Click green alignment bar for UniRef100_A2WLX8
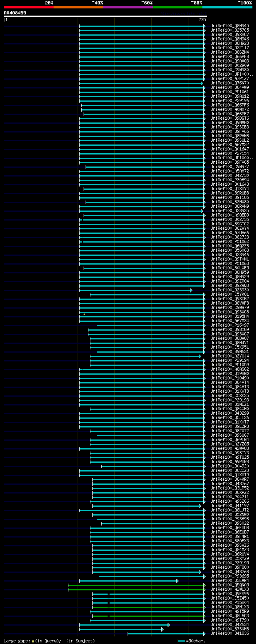 click(137, 590)
